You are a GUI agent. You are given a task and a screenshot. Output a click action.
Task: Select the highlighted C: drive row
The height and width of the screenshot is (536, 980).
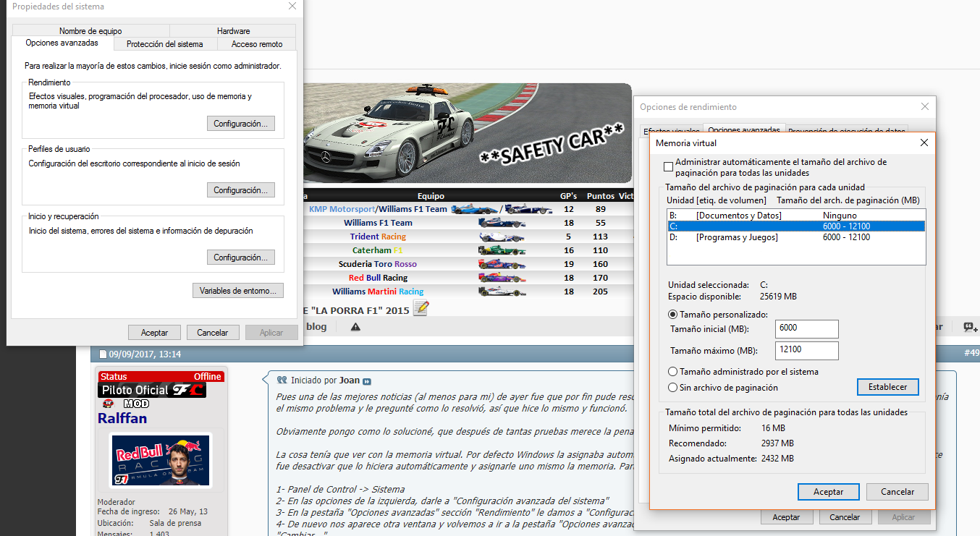[796, 226]
